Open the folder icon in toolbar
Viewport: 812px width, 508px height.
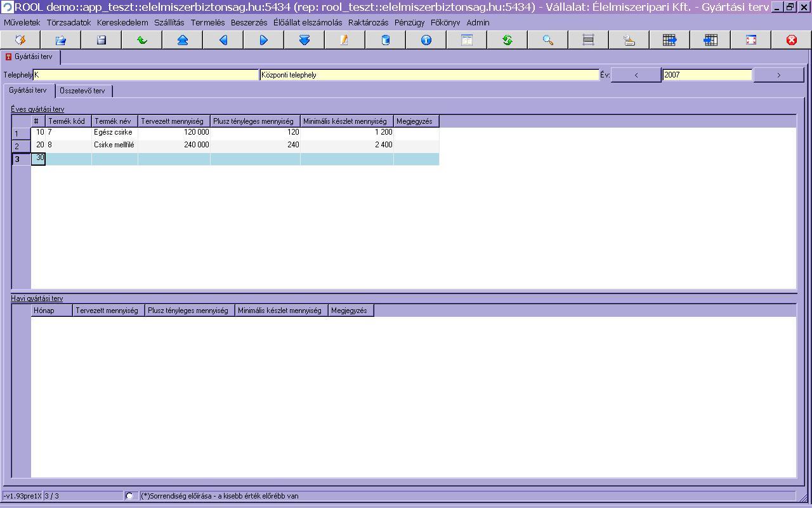coord(61,40)
